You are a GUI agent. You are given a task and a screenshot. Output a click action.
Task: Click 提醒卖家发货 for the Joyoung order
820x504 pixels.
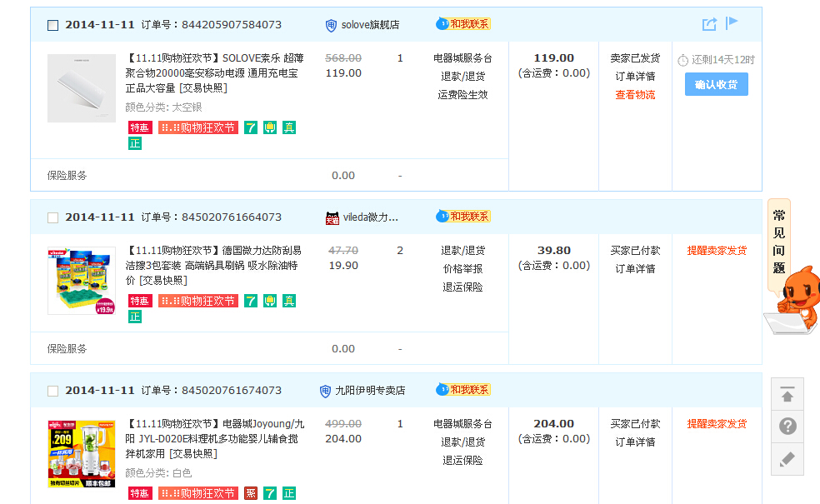(717, 424)
